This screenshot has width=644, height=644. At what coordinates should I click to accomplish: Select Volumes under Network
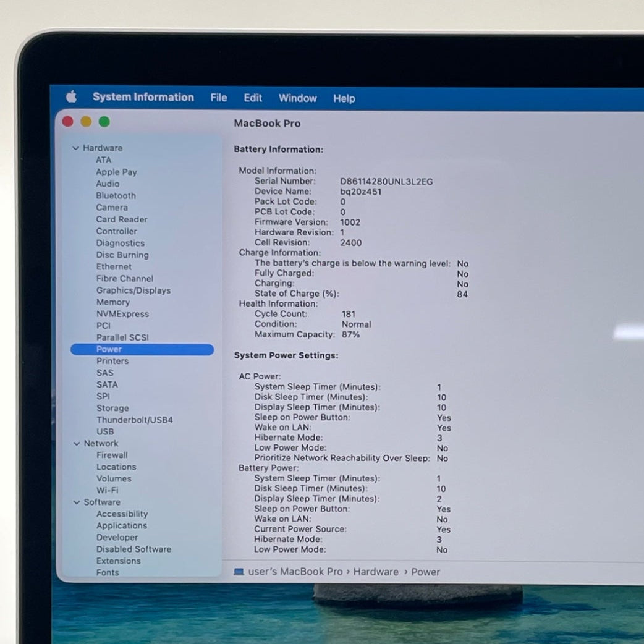click(114, 479)
